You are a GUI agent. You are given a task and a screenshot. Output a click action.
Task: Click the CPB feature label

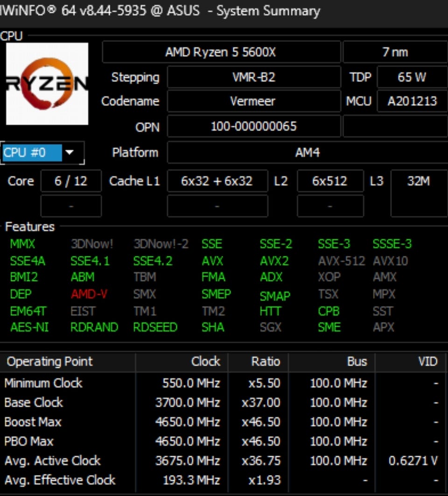[x=329, y=311]
